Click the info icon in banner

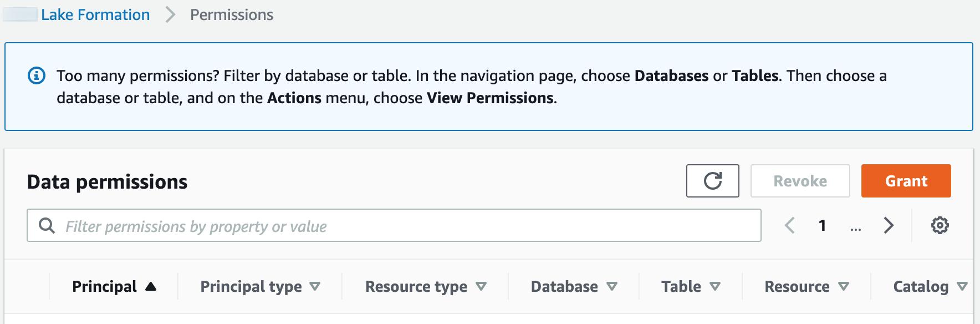point(37,75)
